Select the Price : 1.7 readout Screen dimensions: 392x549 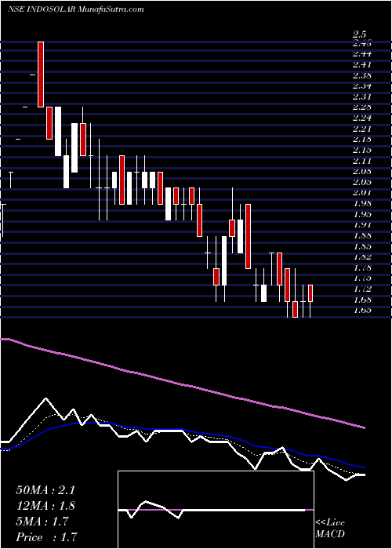click(x=46, y=537)
